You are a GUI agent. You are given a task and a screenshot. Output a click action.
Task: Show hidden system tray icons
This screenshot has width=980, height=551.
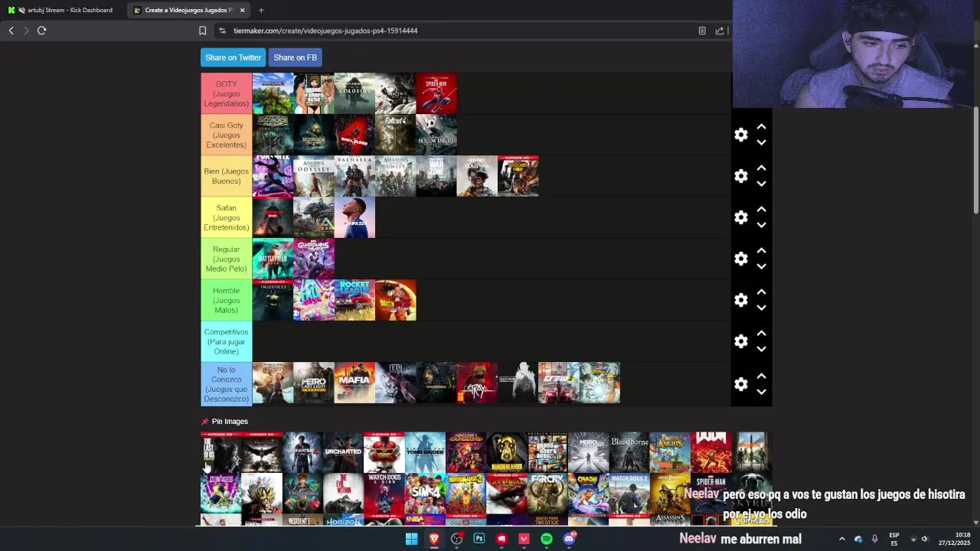841,539
